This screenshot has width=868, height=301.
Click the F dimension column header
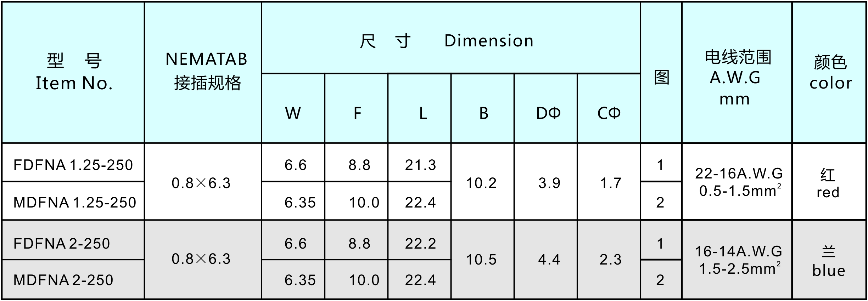tap(357, 113)
